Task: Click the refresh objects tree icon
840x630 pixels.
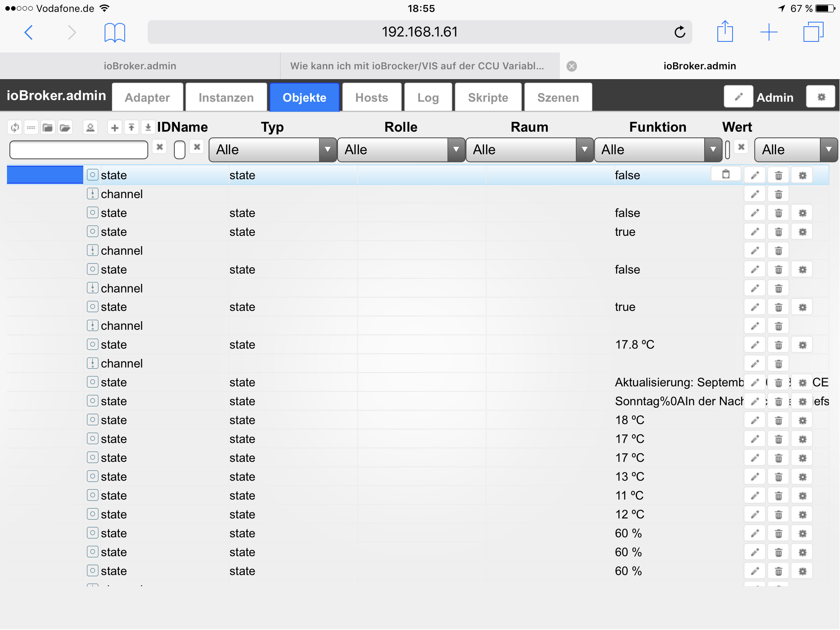Action: tap(15, 128)
